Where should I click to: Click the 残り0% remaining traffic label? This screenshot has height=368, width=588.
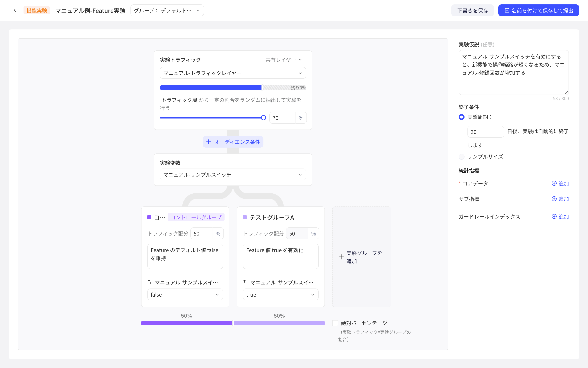[298, 88]
